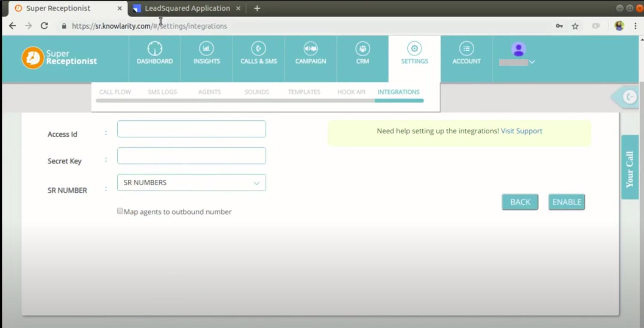Open the Campaign section
Screen dimensions: 644x328
311,54
